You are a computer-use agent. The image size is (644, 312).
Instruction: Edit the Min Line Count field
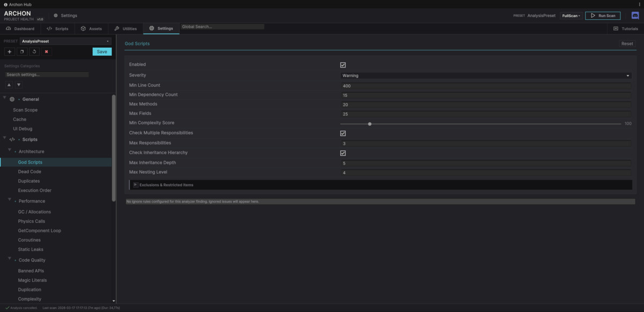tap(486, 86)
